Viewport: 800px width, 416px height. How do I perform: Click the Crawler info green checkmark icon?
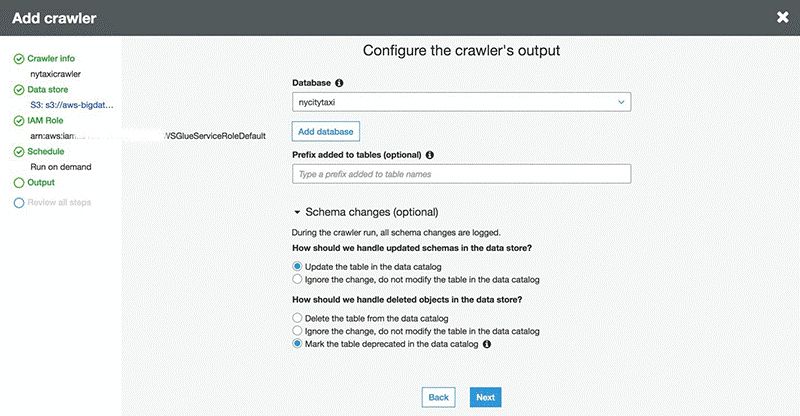pos(19,59)
